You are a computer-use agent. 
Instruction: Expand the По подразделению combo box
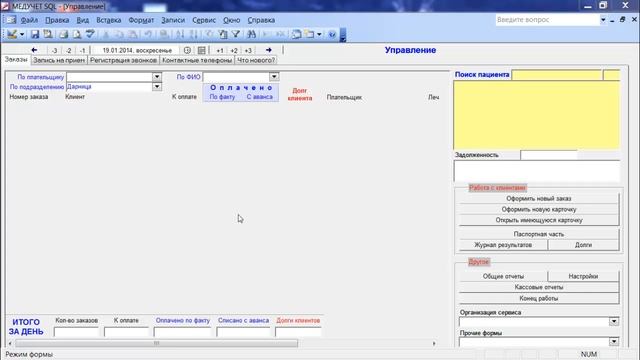[x=157, y=87]
